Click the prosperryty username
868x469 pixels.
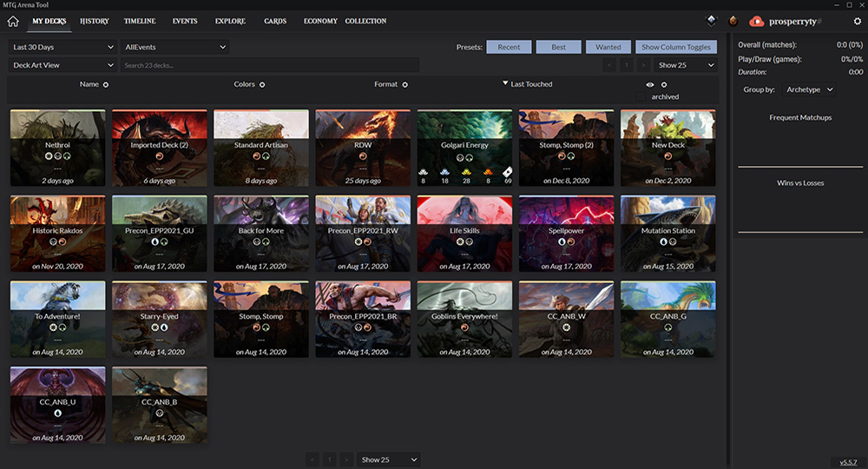(x=792, y=22)
